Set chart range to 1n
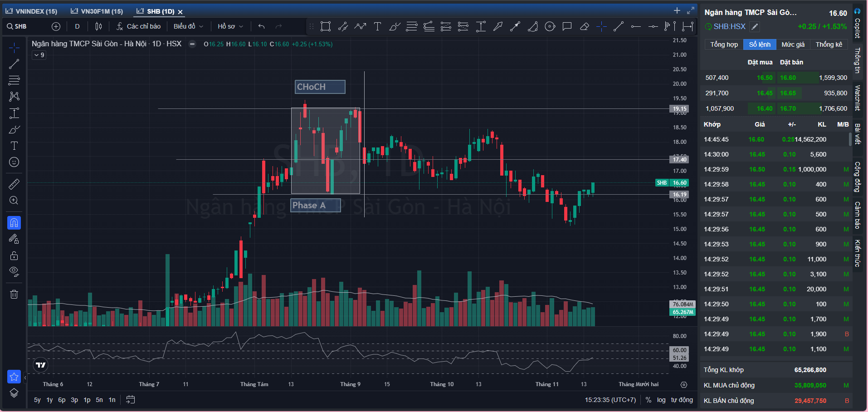This screenshot has height=412, width=868. (x=112, y=400)
